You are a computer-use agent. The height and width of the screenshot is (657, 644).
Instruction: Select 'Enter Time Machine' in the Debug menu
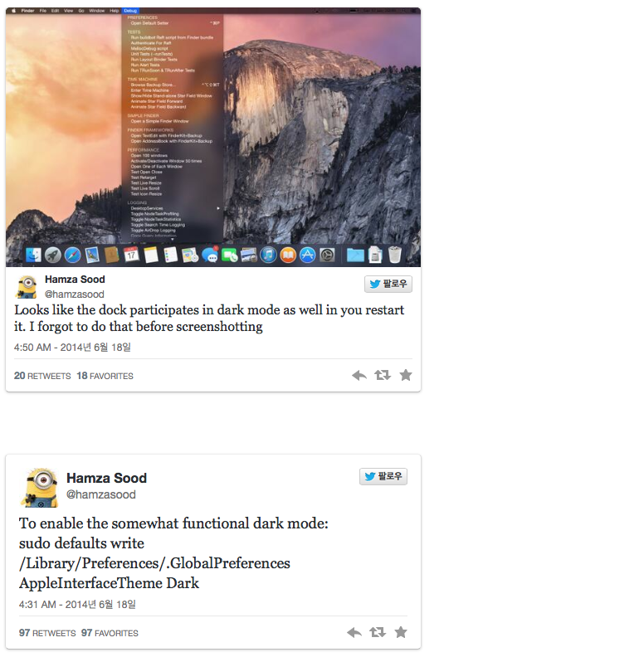[x=150, y=90]
